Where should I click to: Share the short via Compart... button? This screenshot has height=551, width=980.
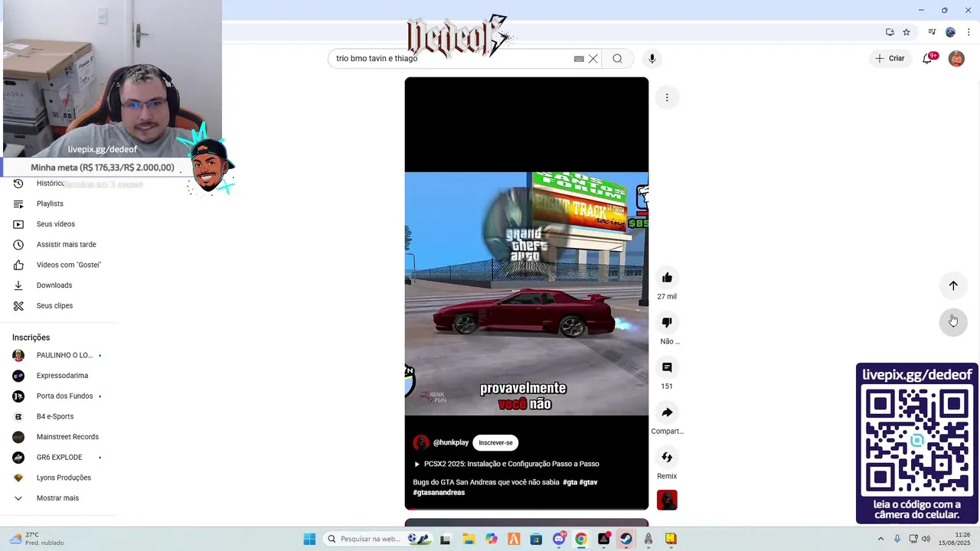coord(667,413)
